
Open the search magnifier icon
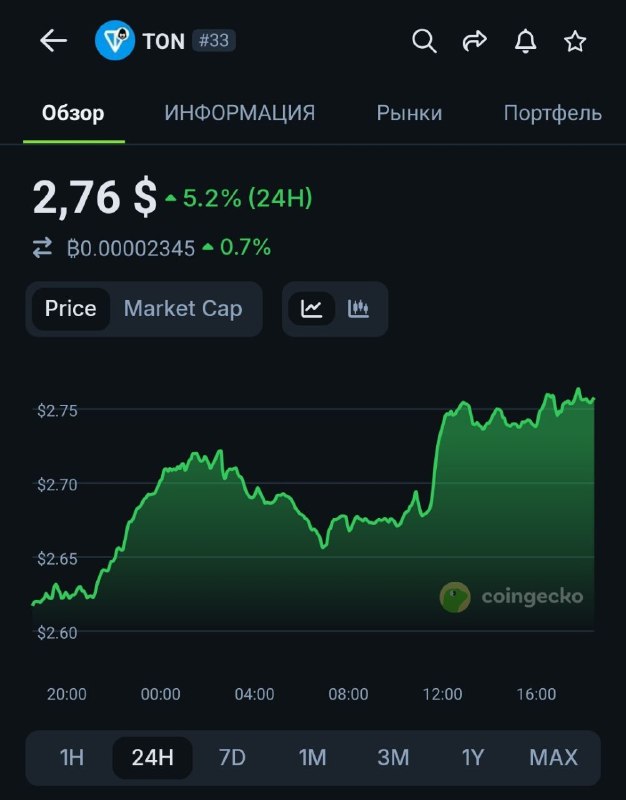pos(424,41)
